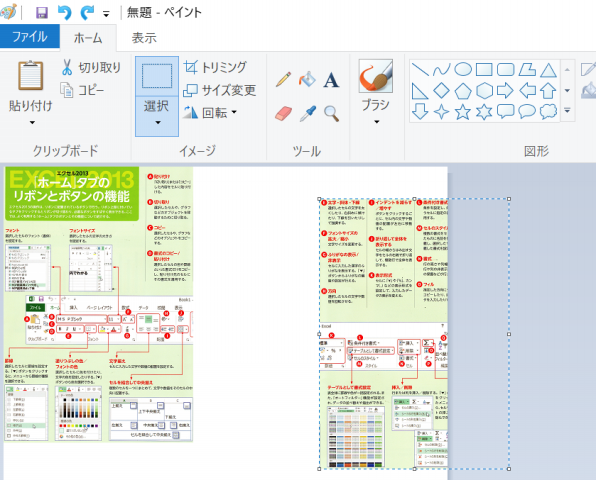Click the Paint application icon in title bar
Image resolution: width=596 pixels, height=480 pixels.
tap(8, 12)
